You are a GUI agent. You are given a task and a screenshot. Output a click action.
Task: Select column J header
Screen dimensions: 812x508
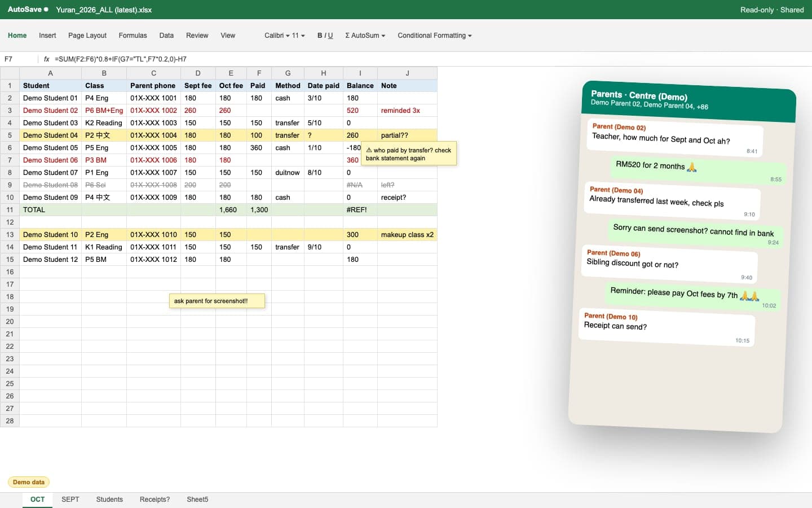pyautogui.click(x=407, y=73)
